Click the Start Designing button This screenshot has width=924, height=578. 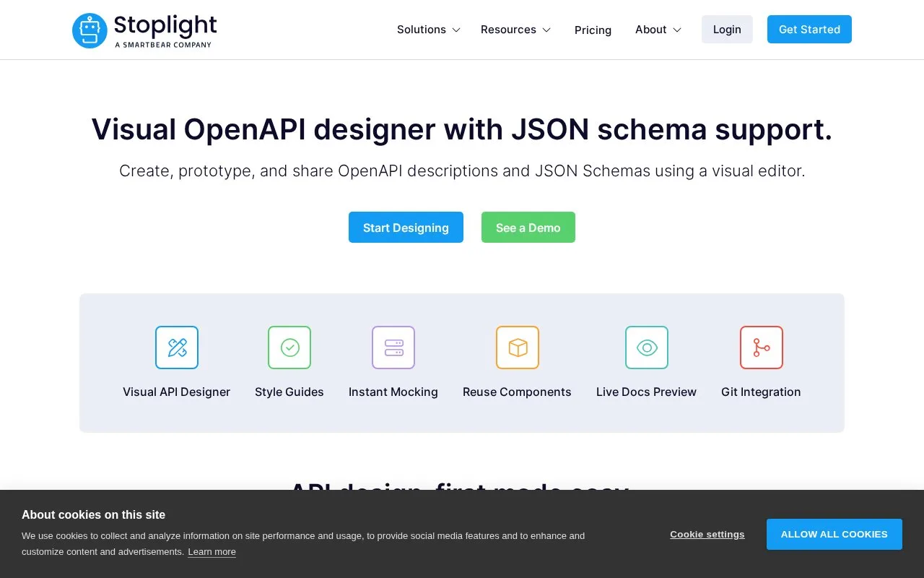tap(406, 228)
